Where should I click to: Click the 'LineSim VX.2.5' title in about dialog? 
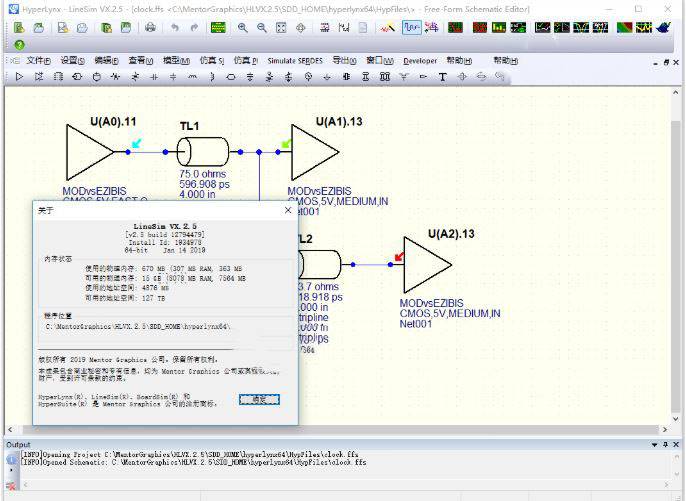[x=165, y=226]
